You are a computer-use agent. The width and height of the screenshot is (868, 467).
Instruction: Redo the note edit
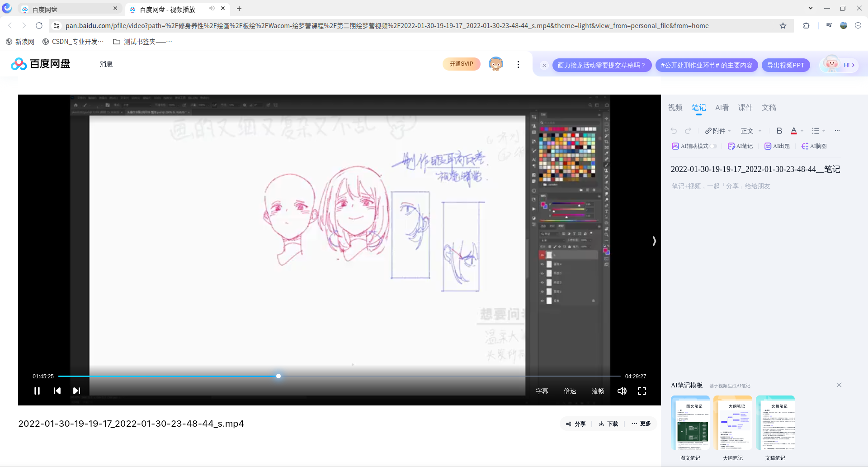click(688, 131)
